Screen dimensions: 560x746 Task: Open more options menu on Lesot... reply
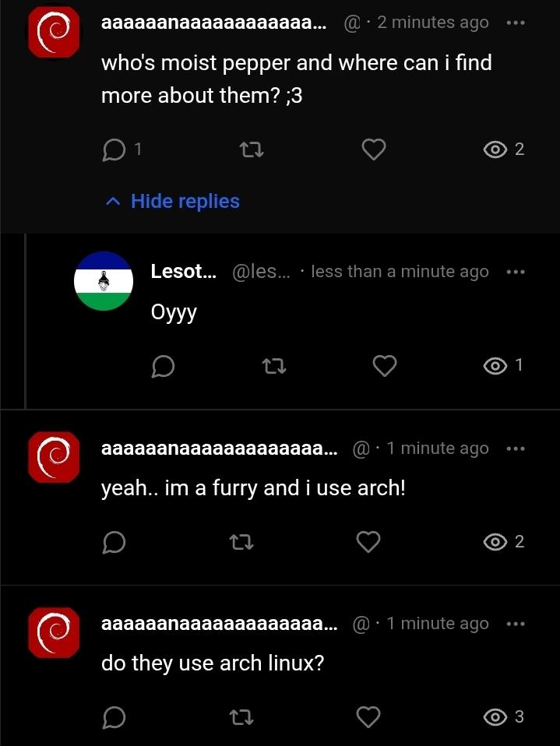(515, 272)
